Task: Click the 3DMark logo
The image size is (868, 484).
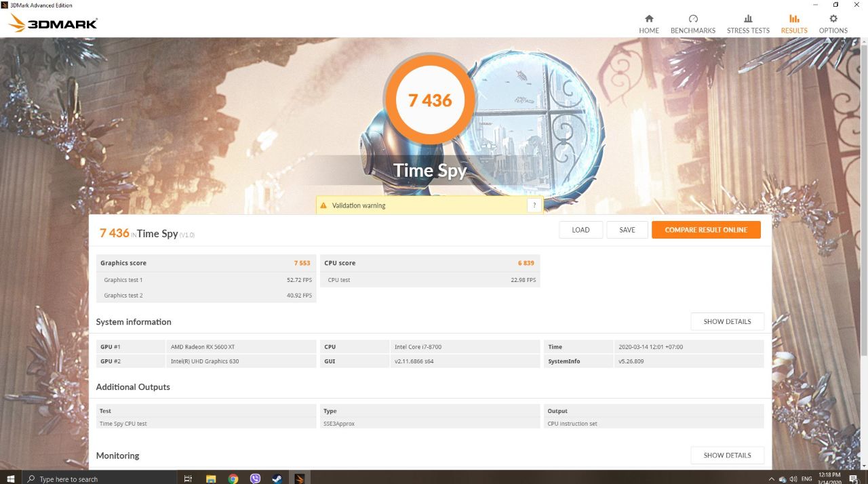Action: (x=53, y=24)
